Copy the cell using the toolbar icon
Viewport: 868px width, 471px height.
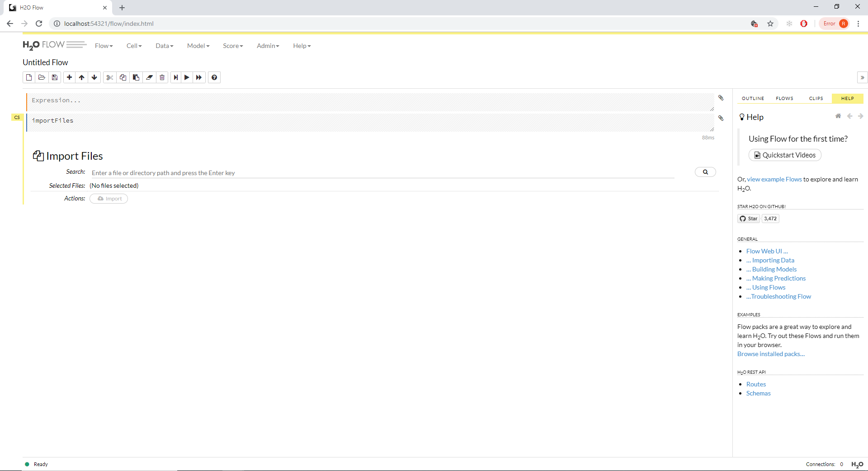coord(123,77)
